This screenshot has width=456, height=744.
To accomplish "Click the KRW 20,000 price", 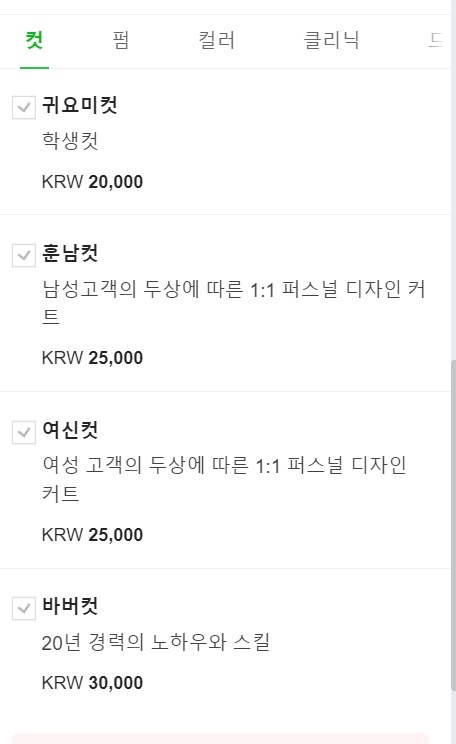I will coord(92,182).
